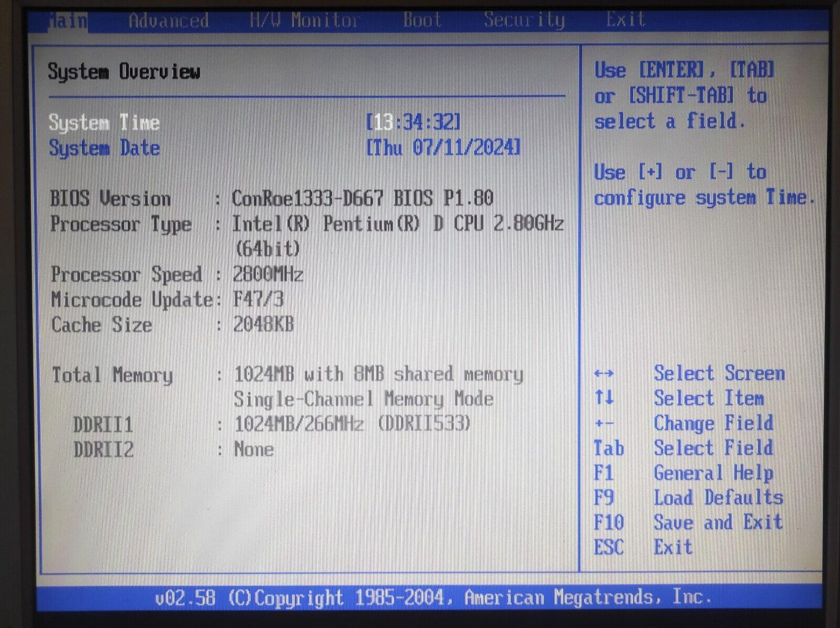Click the left-right arrows Select Screen icon
840x628 pixels.
(604, 374)
